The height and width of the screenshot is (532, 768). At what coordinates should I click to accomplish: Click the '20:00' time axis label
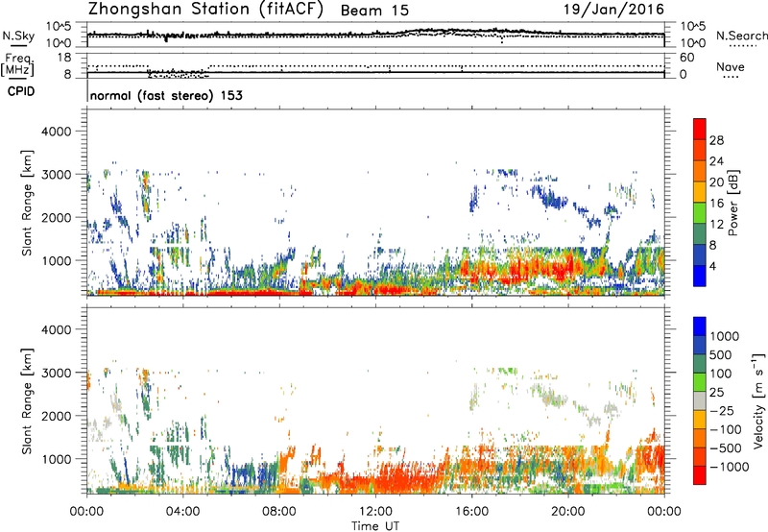[568, 512]
